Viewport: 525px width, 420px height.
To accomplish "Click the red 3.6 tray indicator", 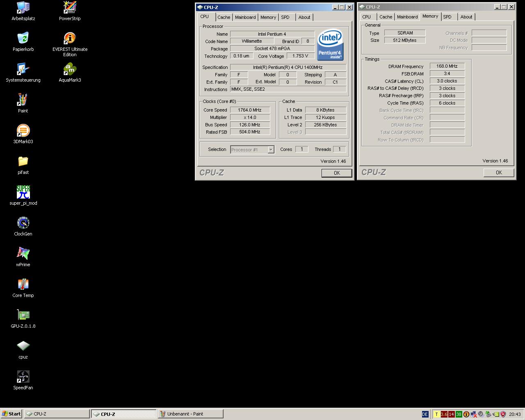I will click(444, 414).
